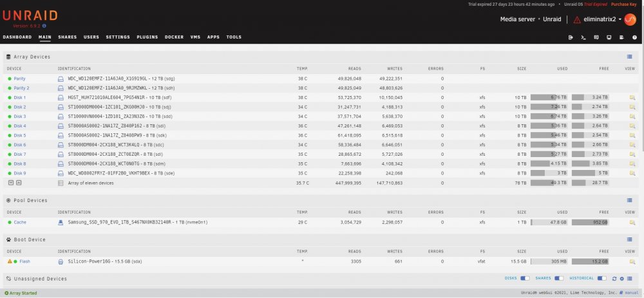
Task: Toggle the SHARES switch
Action: tap(559, 278)
